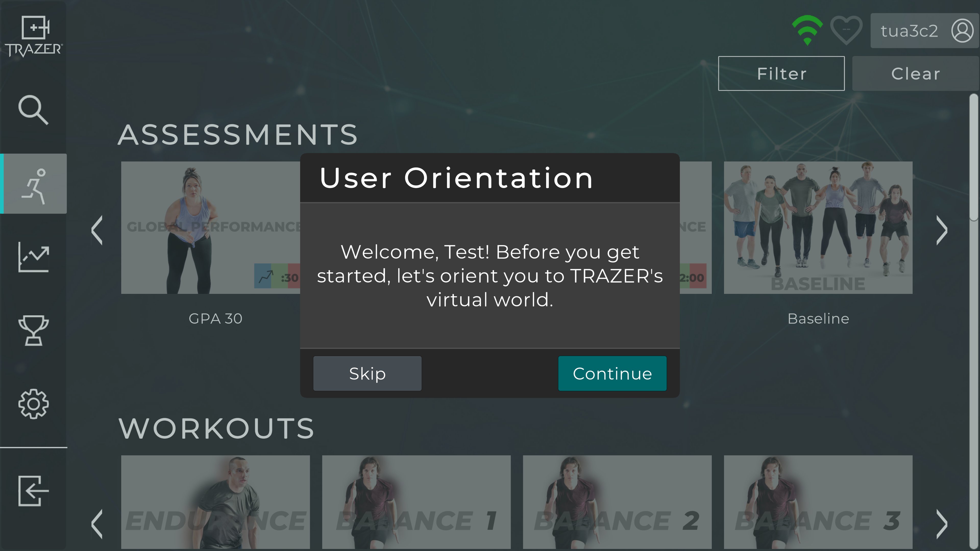Select the Baseline assessment thumbnail
This screenshot has height=551, width=980.
pos(818,227)
